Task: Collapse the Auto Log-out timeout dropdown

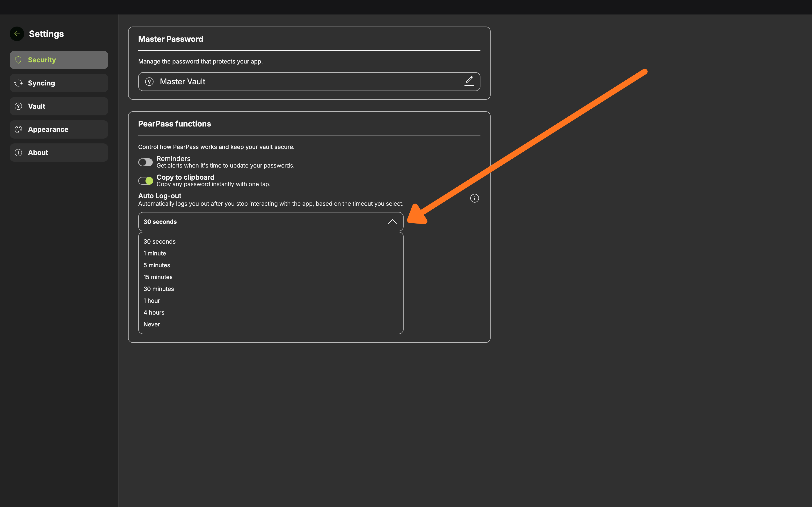Action: 392,221
